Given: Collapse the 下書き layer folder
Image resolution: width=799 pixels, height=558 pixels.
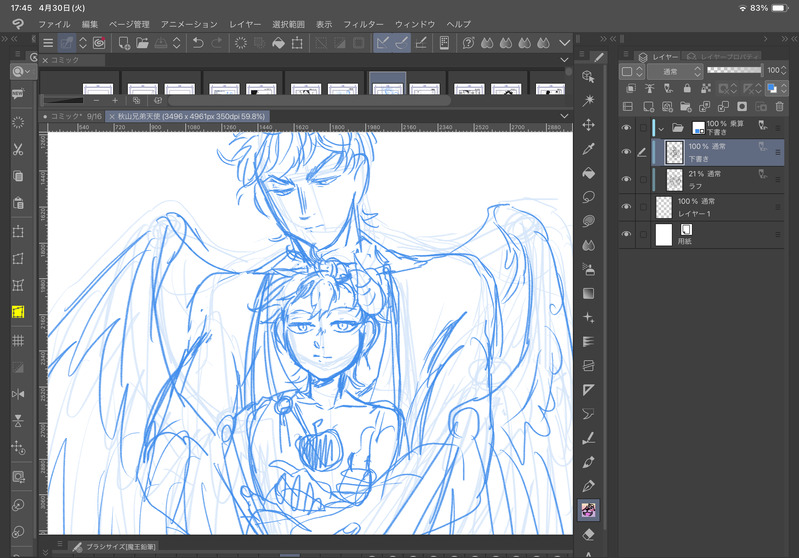Looking at the screenshot, I should [x=661, y=129].
